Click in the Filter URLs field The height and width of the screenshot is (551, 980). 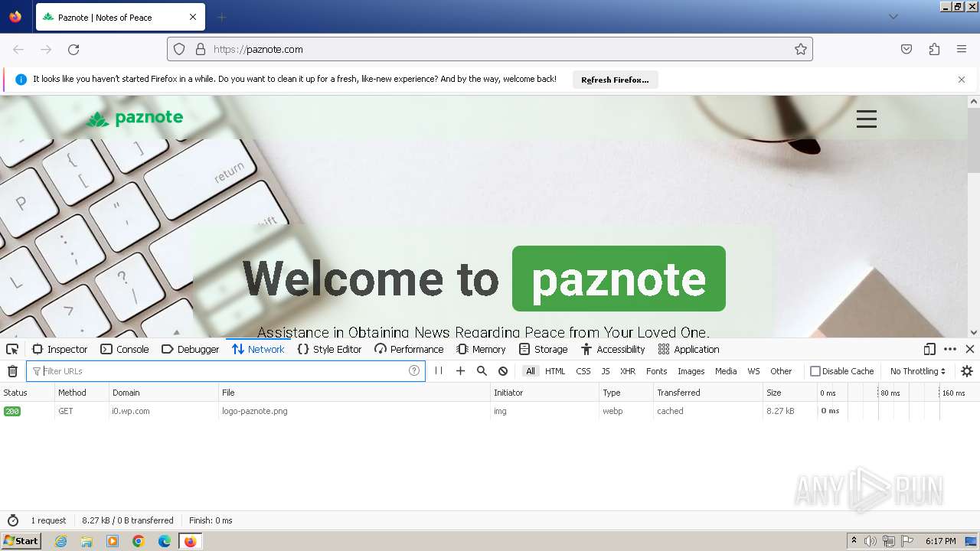pyautogui.click(x=226, y=371)
